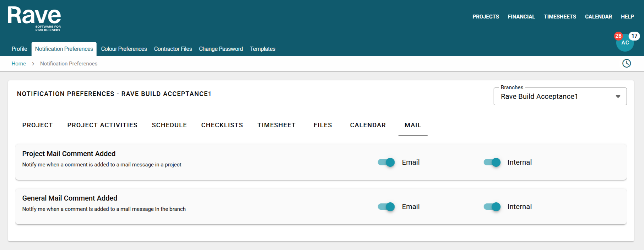Open the Templates tab
This screenshot has width=644, height=250.
tap(263, 49)
